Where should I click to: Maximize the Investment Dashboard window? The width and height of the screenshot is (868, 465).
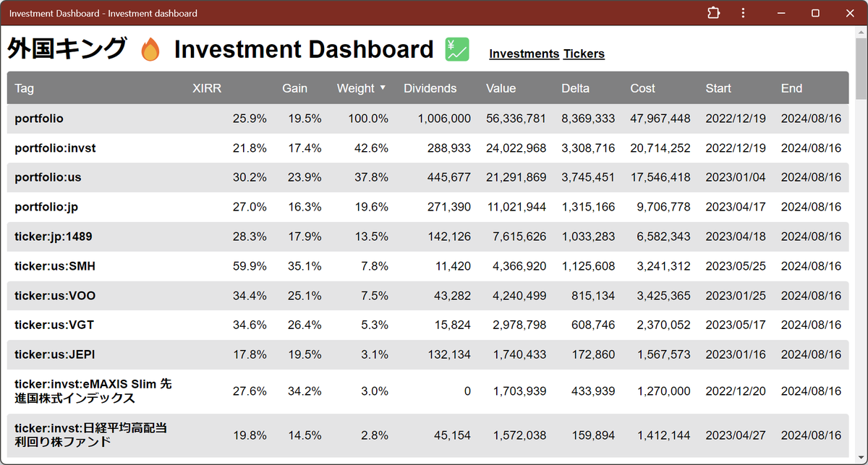coord(815,13)
